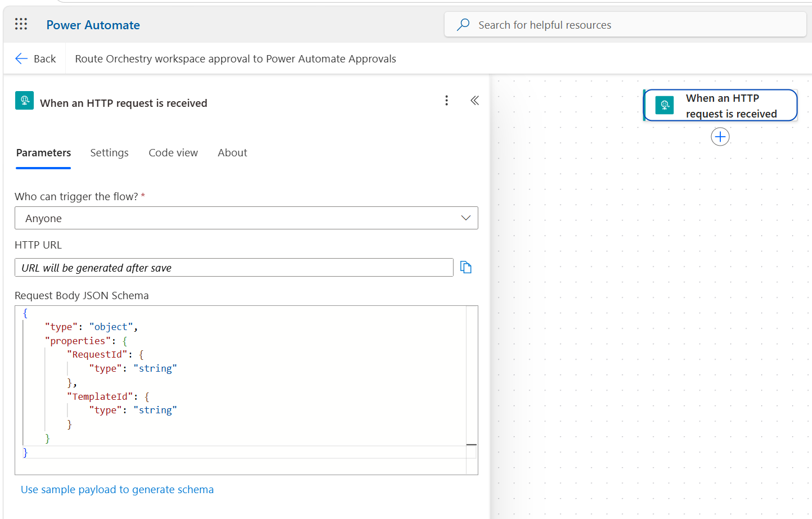Collapse the trigger details panel

(475, 100)
